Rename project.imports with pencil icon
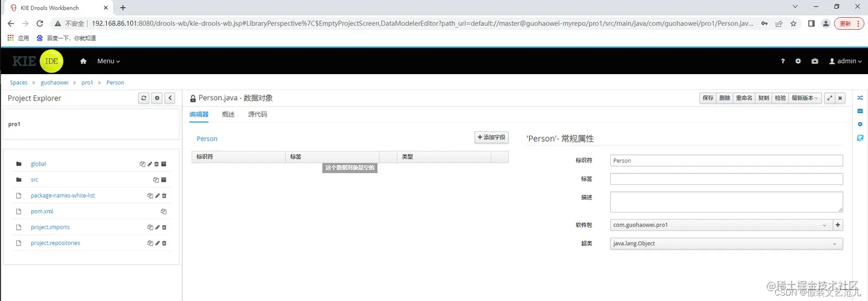This screenshot has height=301, width=868. pyautogui.click(x=157, y=227)
